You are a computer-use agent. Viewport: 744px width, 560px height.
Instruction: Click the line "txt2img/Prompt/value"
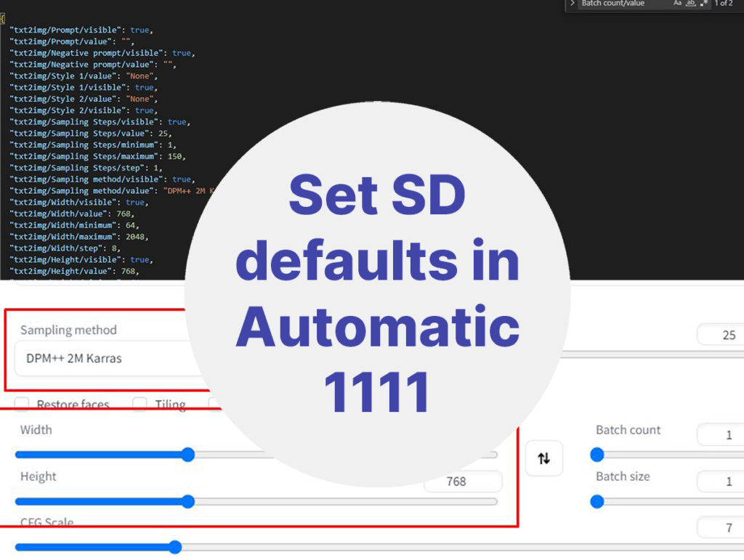point(72,41)
